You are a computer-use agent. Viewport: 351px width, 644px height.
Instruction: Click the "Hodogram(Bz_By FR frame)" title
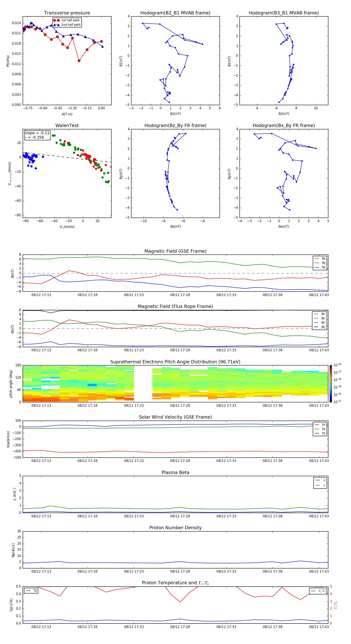tap(175, 125)
